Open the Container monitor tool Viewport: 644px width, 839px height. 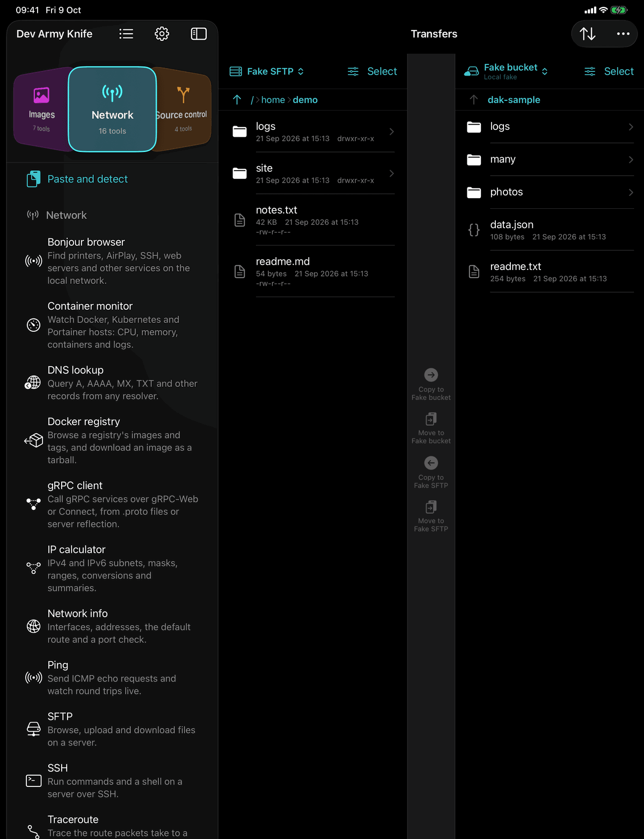click(x=112, y=325)
